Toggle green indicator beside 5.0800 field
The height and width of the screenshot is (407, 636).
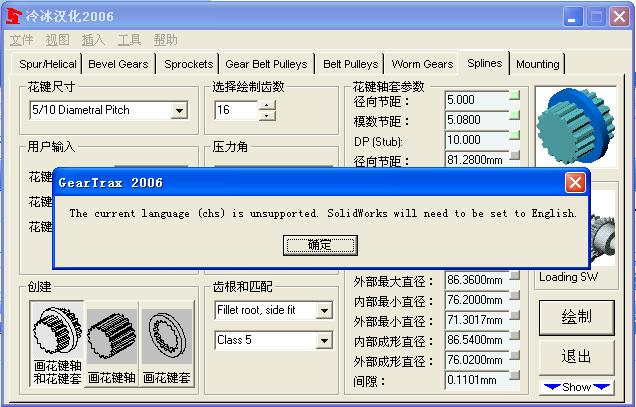[515, 115]
